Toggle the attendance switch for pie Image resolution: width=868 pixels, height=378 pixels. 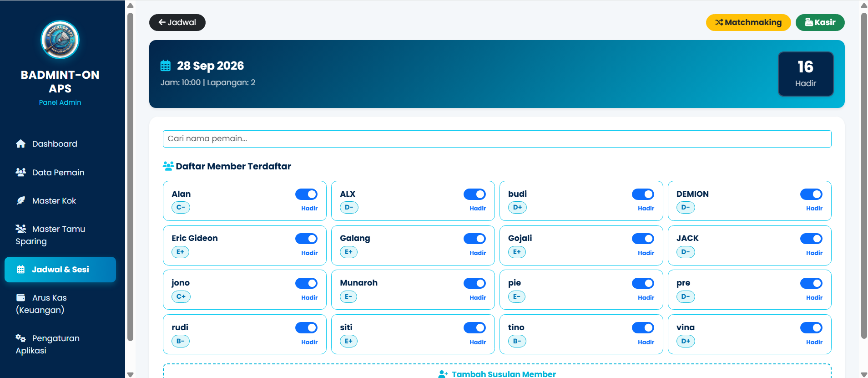pos(643,283)
